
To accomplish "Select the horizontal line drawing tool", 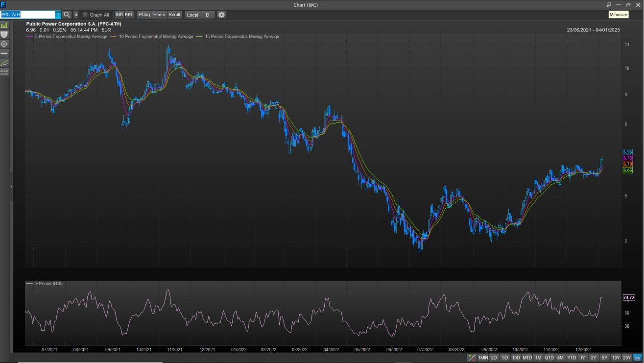I will click(4, 53).
